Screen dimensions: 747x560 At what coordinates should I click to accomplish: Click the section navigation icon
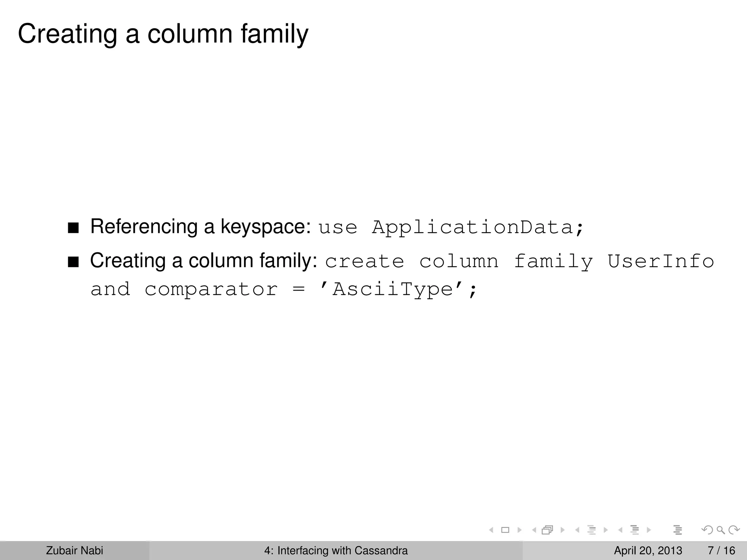[635, 530]
